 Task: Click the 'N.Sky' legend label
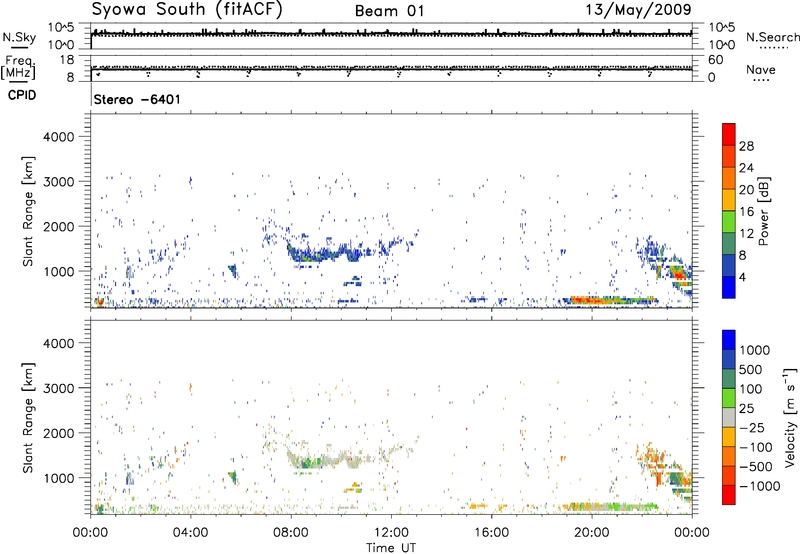tap(19, 38)
